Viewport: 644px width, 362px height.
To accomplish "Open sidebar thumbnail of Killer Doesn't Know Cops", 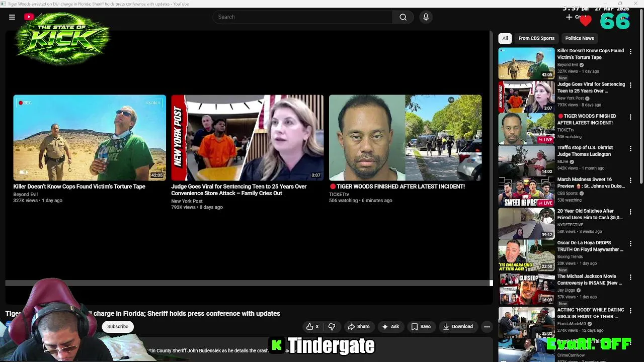I will 526,63.
